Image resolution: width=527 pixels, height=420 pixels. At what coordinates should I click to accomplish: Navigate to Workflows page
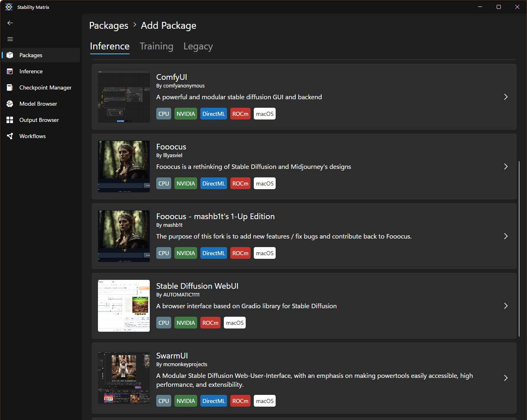point(41,136)
